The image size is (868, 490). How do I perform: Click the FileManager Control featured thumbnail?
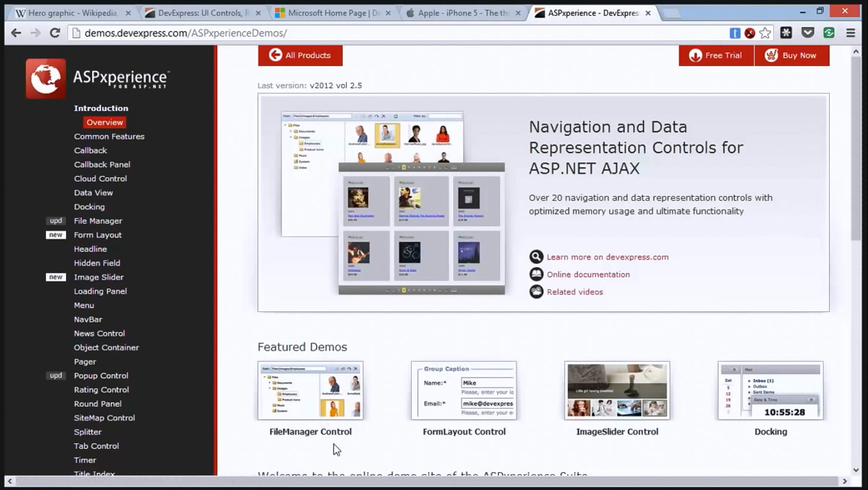point(311,390)
